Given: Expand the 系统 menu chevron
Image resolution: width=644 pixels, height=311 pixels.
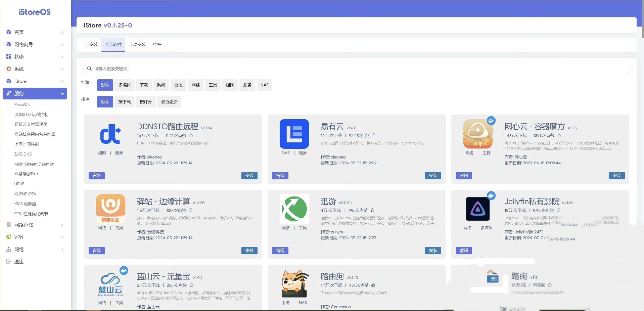Looking at the screenshot, I should pyautogui.click(x=62, y=69).
